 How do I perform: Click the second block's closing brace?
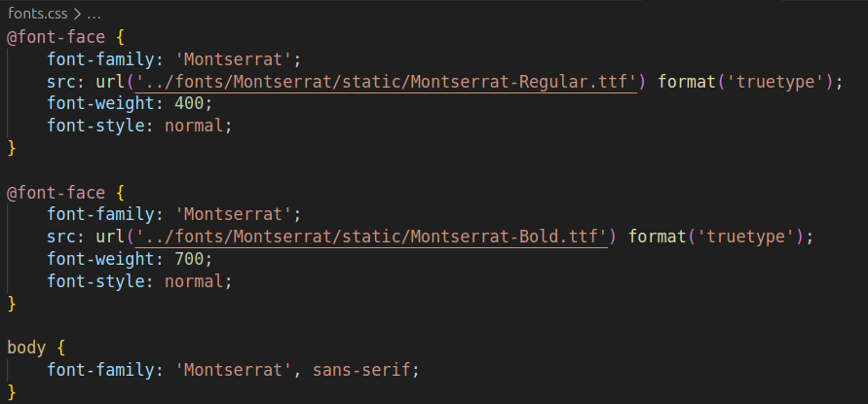[x=13, y=303]
